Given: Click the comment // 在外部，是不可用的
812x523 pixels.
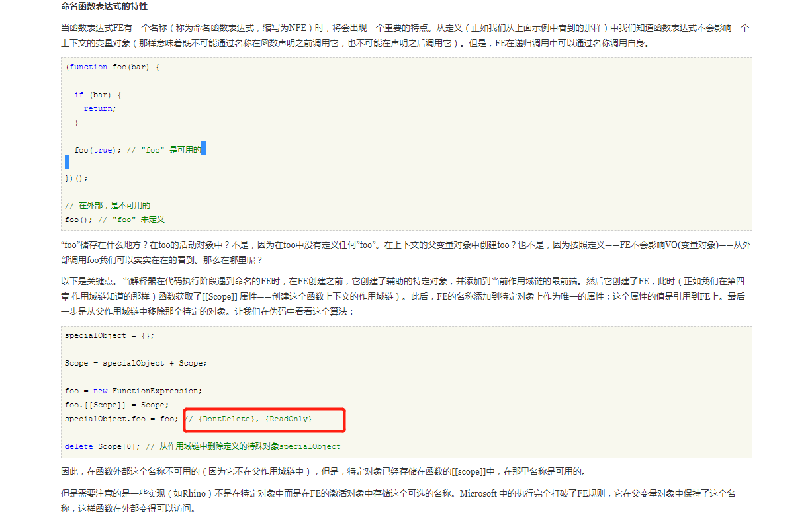Looking at the screenshot, I should pyautogui.click(x=107, y=206).
